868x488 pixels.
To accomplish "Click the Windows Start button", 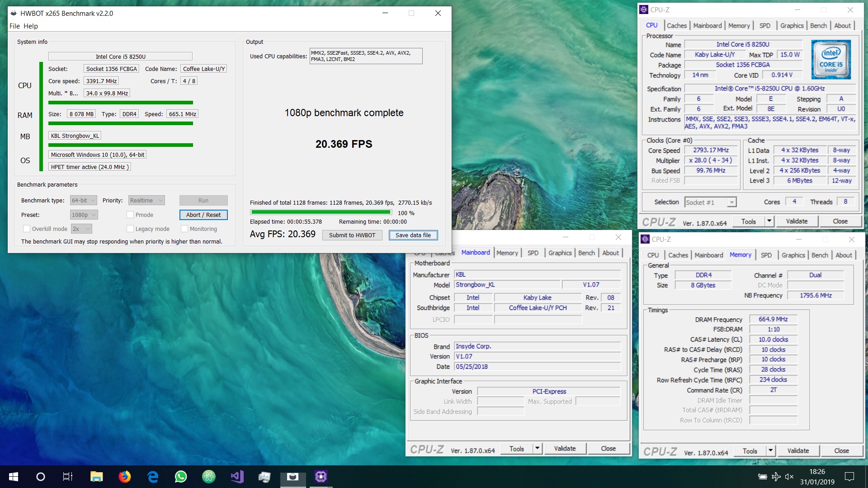I will pyautogui.click(x=14, y=477).
